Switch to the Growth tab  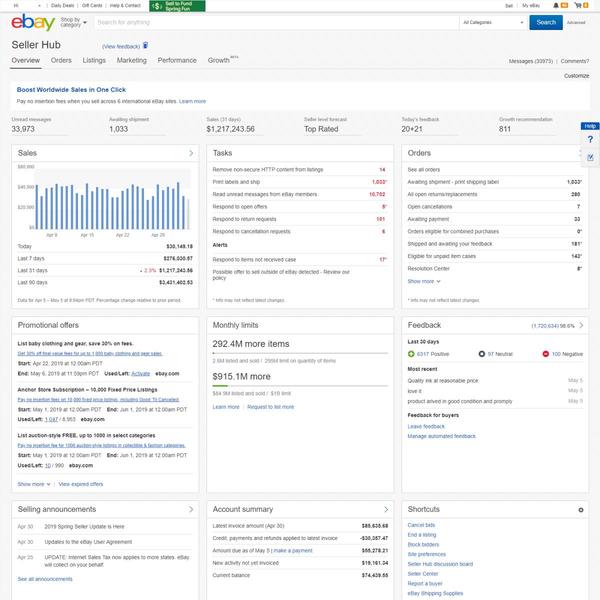click(x=218, y=60)
